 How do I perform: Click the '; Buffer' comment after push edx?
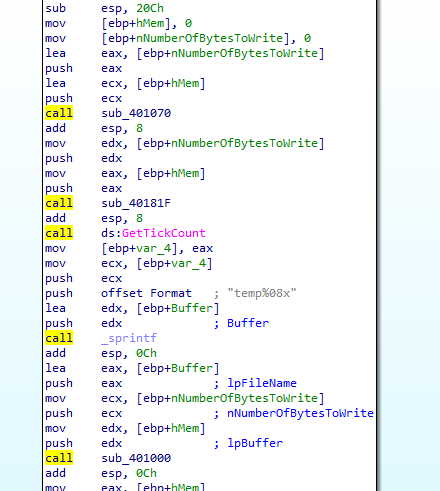point(241,323)
